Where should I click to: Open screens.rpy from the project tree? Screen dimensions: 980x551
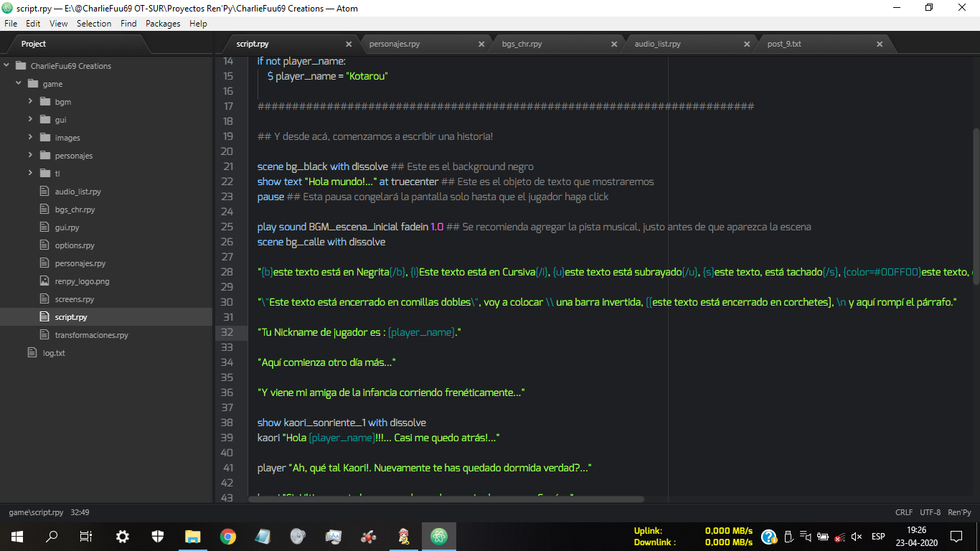(x=75, y=299)
